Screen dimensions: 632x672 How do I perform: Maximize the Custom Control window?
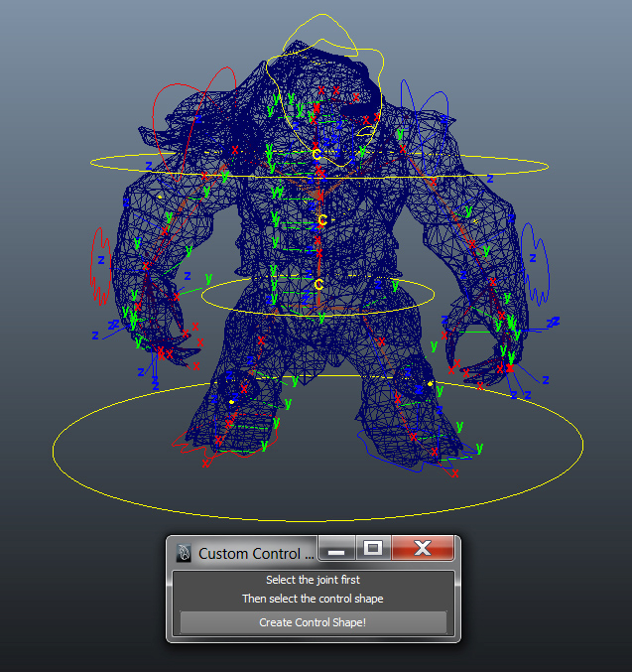coord(373,548)
